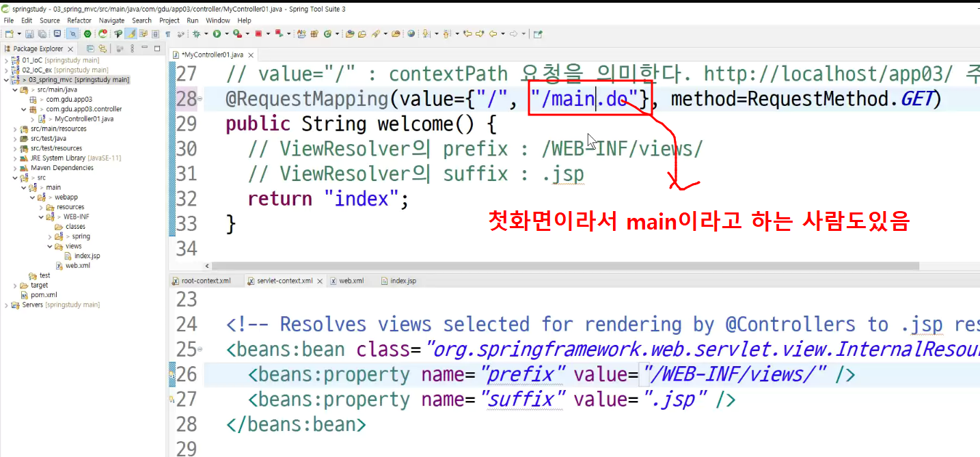Expand the JRE System Library node
This screenshot has height=457, width=980.
click(x=14, y=158)
